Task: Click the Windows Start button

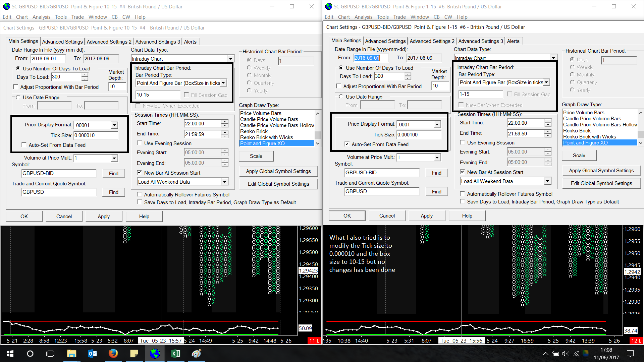Action: pos(10,354)
